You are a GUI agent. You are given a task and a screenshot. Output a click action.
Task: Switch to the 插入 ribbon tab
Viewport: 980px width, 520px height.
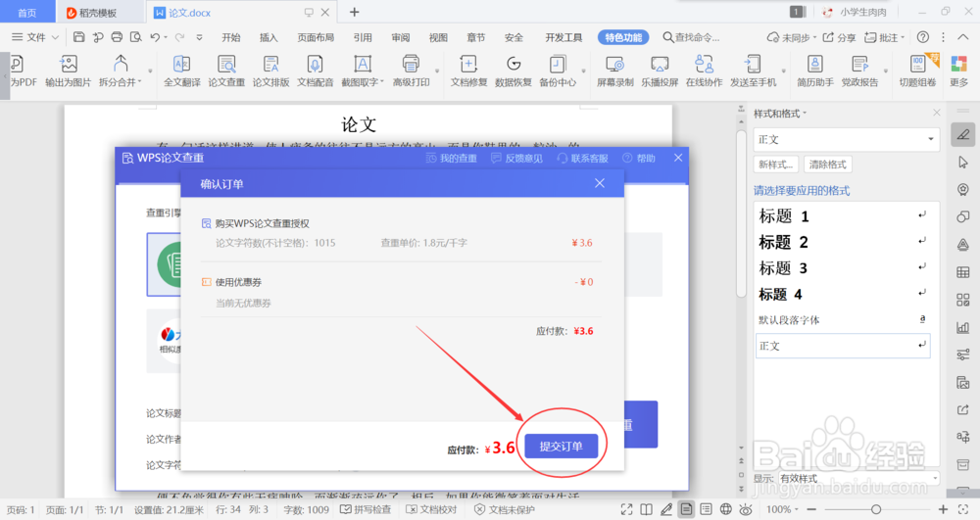pyautogui.click(x=269, y=37)
